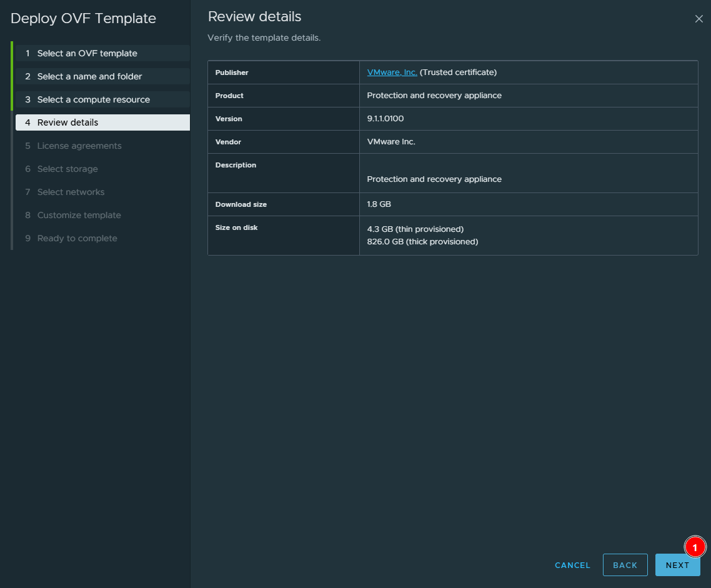Click the Download size label

(241, 204)
